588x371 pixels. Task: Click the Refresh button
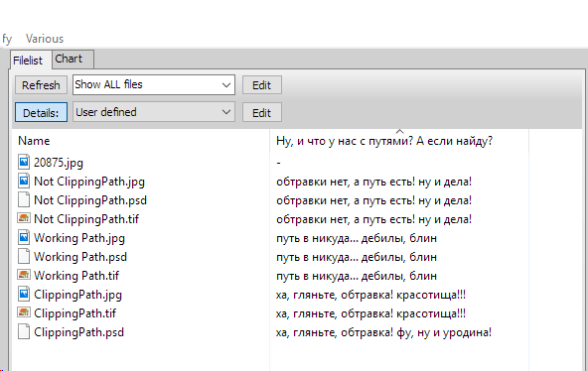41,85
